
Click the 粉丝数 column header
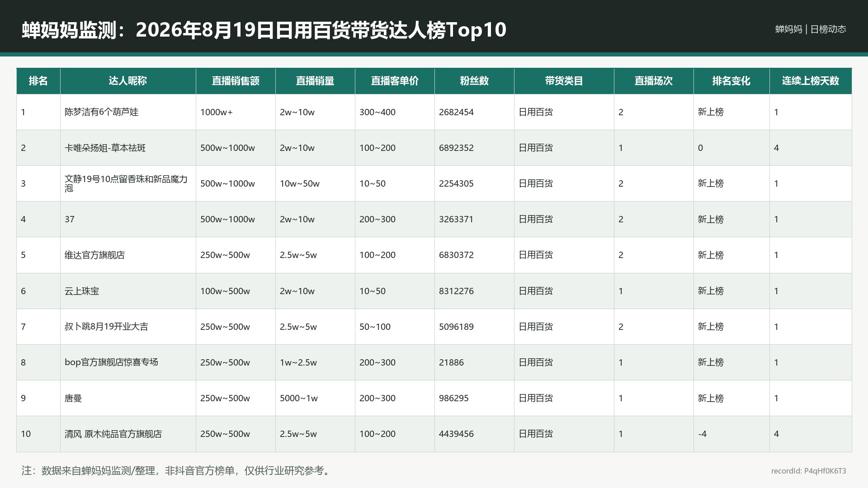[474, 81]
